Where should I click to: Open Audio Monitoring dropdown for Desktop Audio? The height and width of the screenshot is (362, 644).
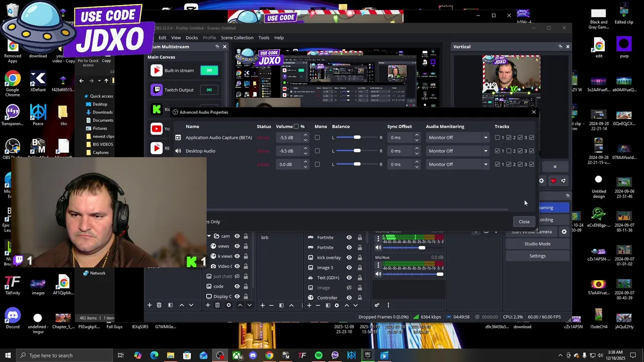pyautogui.click(x=458, y=151)
